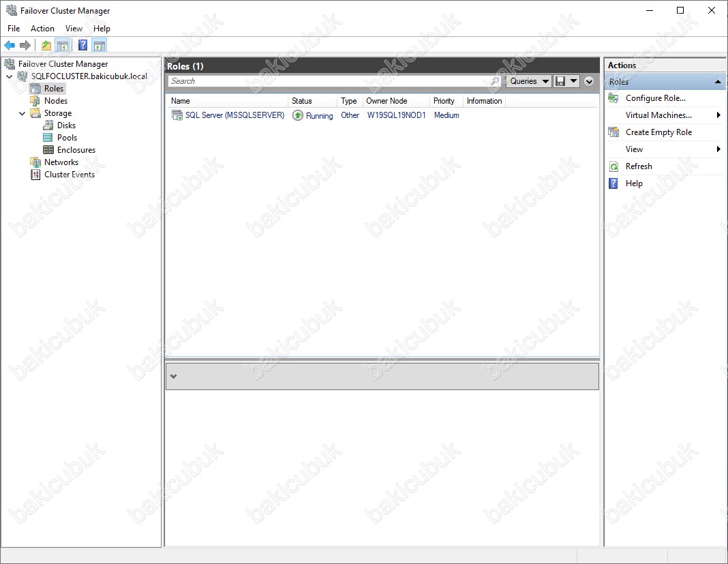The height and width of the screenshot is (564, 728).
Task: Sort the list by the Name column header
Action: coord(228,101)
